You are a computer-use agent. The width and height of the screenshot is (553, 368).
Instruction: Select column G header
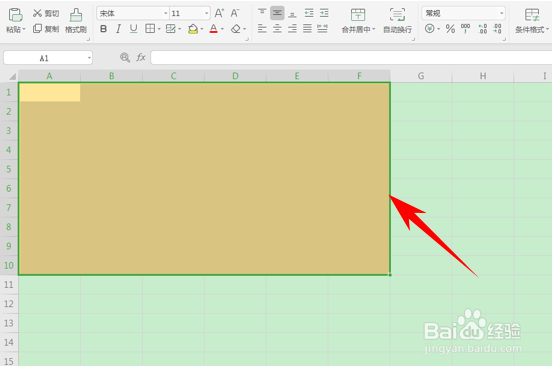click(x=421, y=76)
